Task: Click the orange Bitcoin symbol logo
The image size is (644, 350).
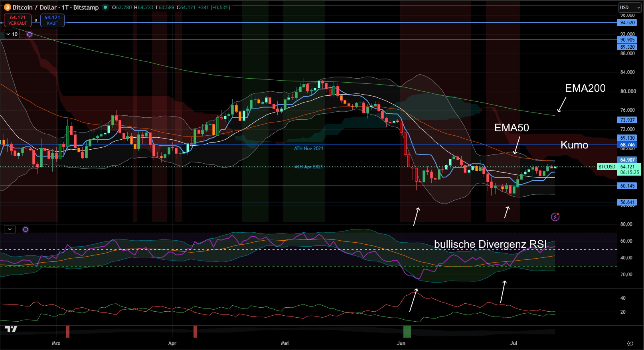Action: 8,7
